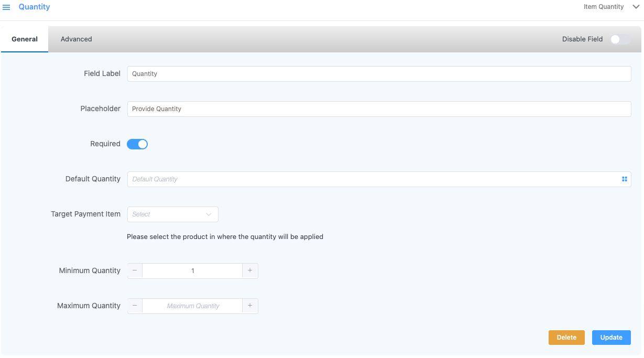Click the product selection help text
The height and width of the screenshot is (358, 644).
coord(225,237)
